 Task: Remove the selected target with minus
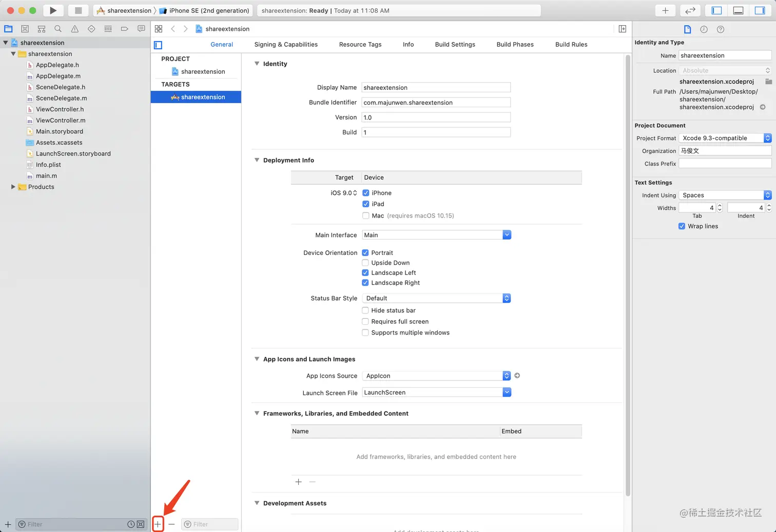[x=171, y=524]
